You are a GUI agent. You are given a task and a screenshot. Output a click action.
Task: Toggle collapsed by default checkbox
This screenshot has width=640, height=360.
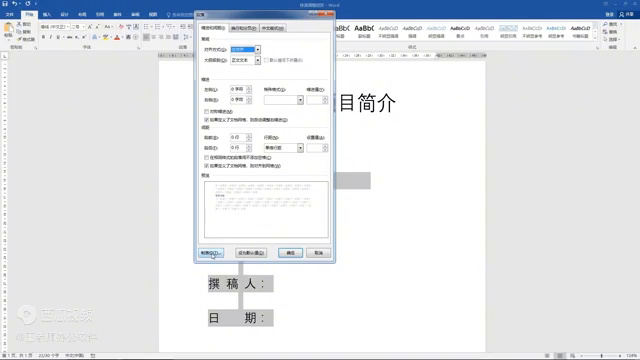266,60
